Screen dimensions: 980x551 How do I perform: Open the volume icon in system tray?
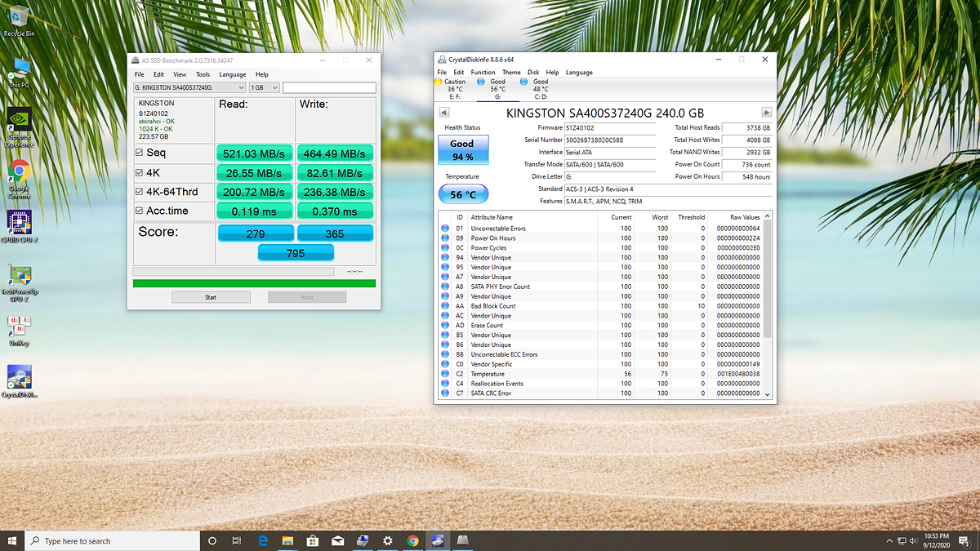pos(915,540)
